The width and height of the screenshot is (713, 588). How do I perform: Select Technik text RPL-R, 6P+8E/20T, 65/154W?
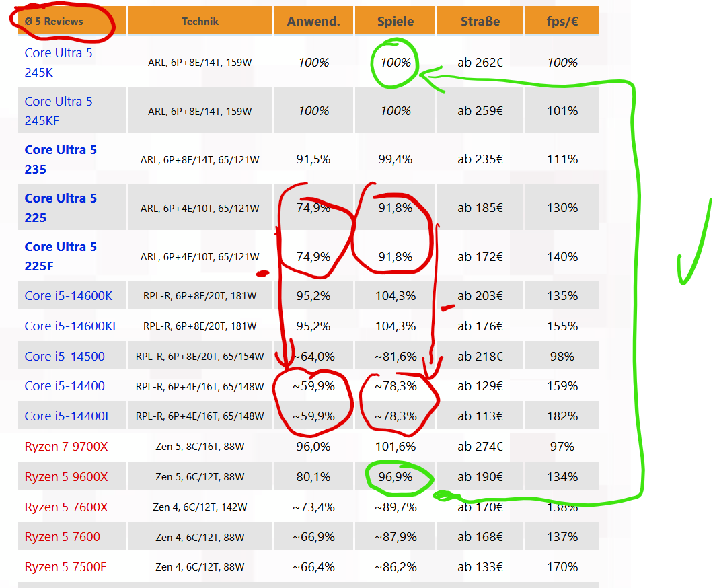(200, 357)
